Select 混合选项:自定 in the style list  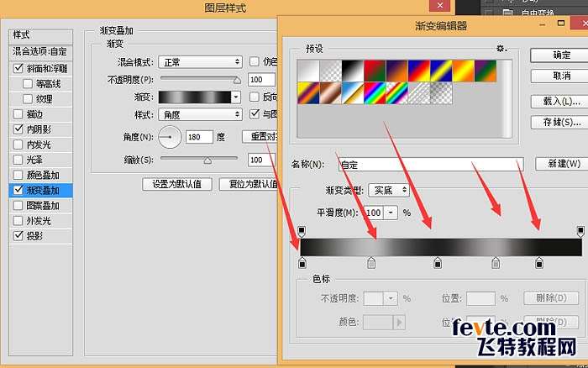pos(40,51)
